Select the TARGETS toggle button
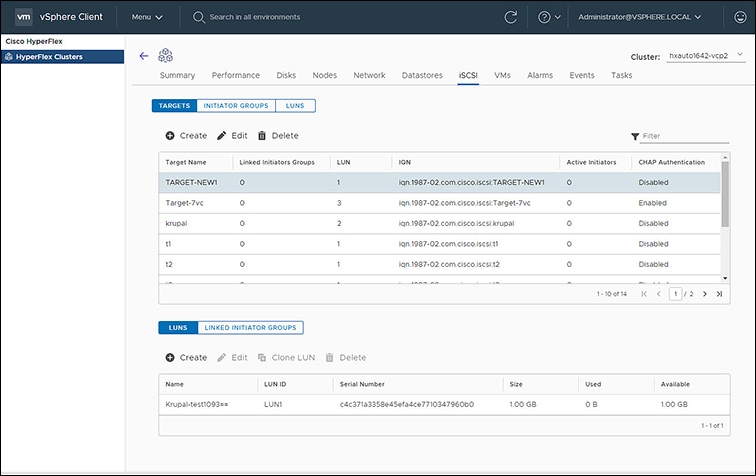Image resolution: width=756 pixels, height=476 pixels. [x=174, y=106]
